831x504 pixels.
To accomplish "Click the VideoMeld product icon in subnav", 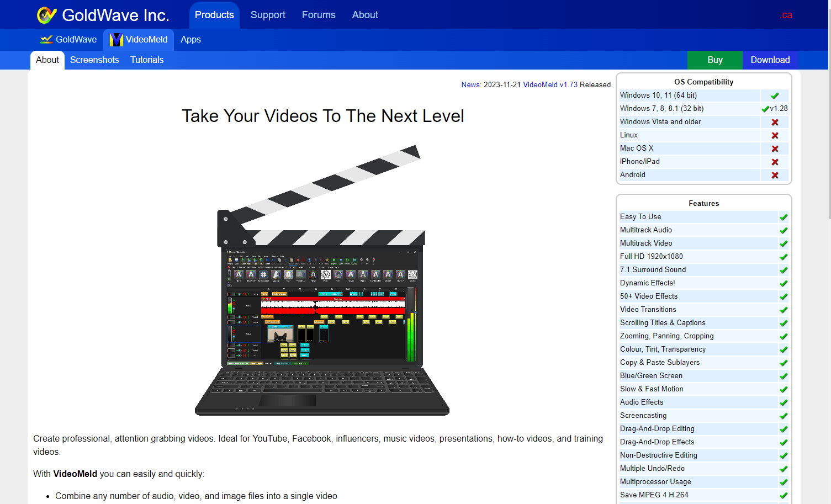I will coord(116,40).
